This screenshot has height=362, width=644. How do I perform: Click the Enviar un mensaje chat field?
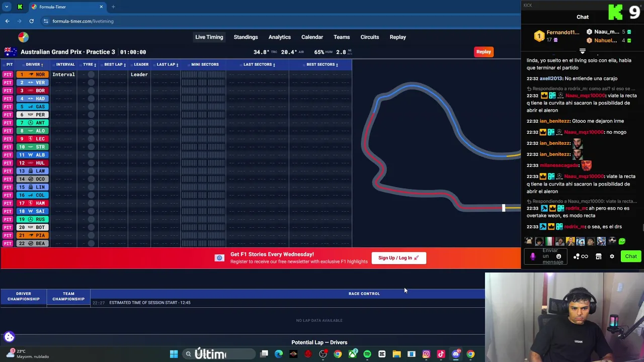pos(546,256)
